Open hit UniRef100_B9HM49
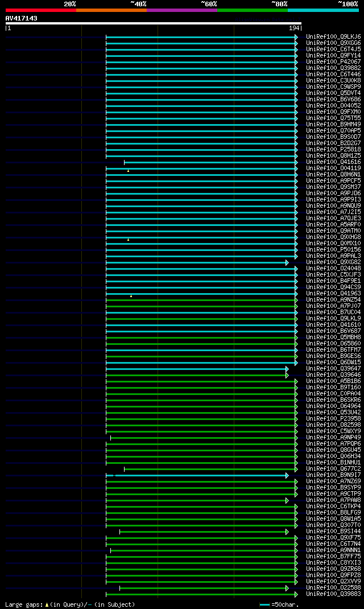Viewport: 364px width, 609px height. (333, 124)
